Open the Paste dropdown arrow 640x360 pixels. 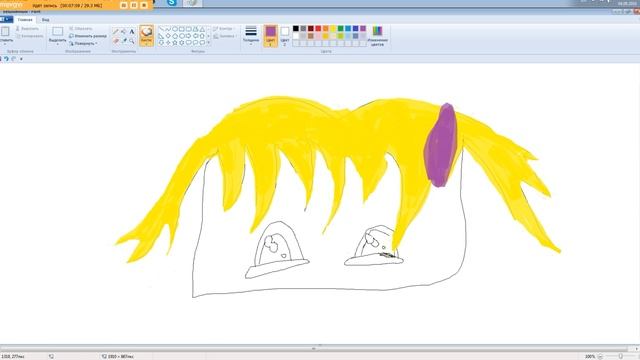coord(5,44)
